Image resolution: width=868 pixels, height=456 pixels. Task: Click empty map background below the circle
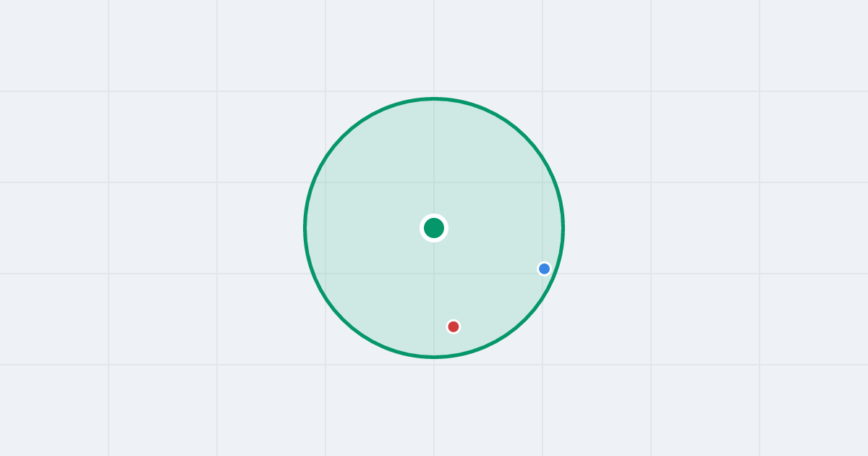pyautogui.click(x=434, y=407)
